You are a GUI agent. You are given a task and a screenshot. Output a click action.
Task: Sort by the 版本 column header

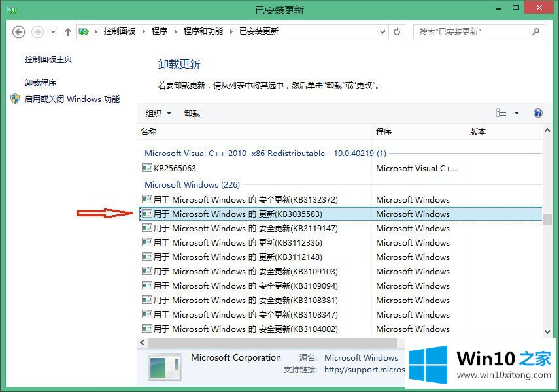click(x=503, y=132)
